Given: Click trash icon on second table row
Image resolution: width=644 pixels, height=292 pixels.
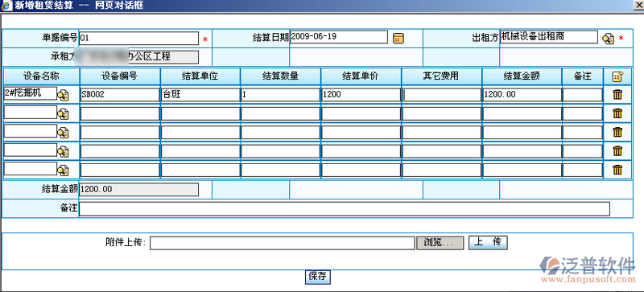Looking at the screenshot, I should pos(617,113).
